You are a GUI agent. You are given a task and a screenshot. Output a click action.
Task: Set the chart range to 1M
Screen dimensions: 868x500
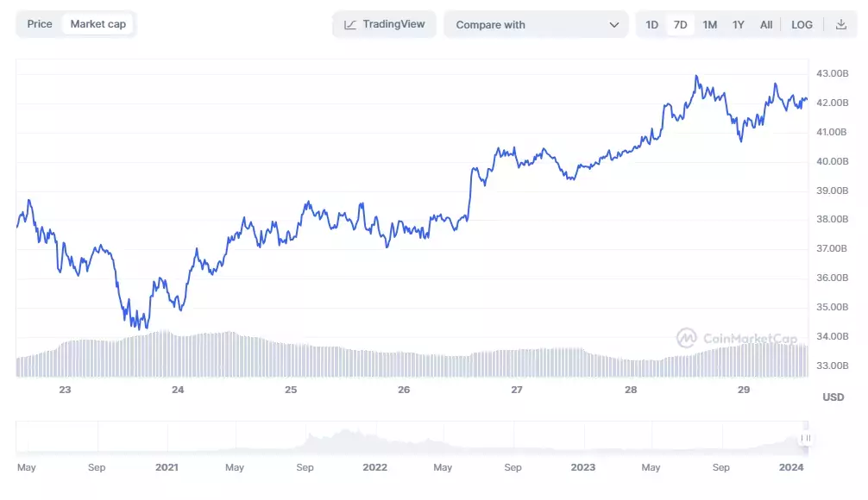click(709, 24)
